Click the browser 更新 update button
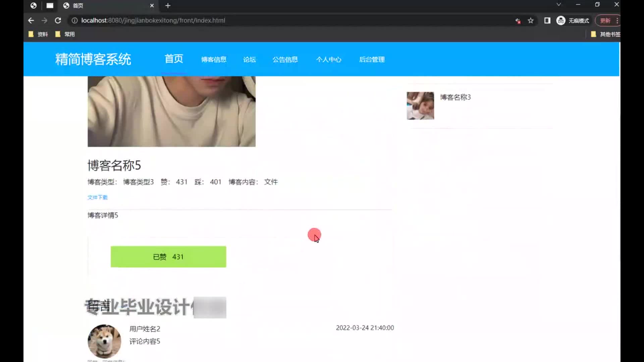Screen dimensions: 644x362 605,20
